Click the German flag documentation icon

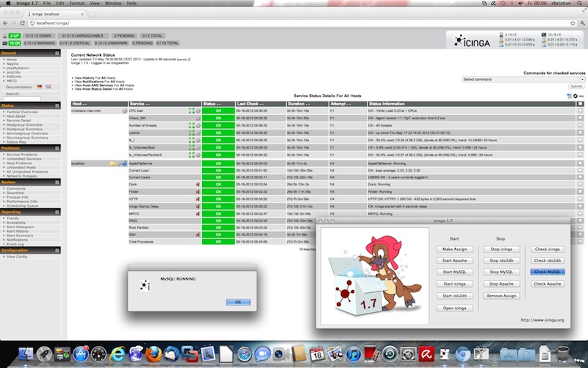coord(40,87)
